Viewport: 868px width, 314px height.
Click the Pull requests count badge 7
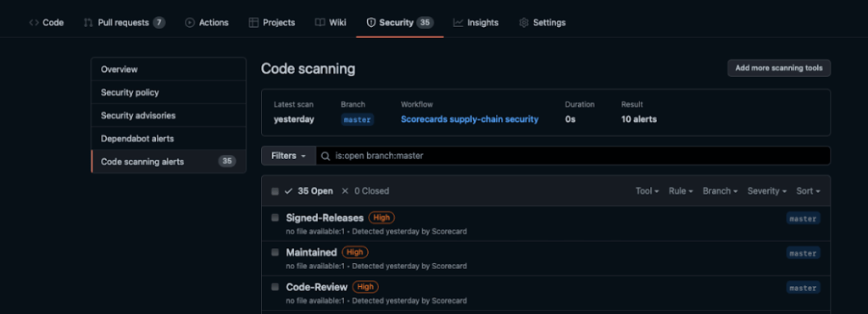pyautogui.click(x=159, y=23)
